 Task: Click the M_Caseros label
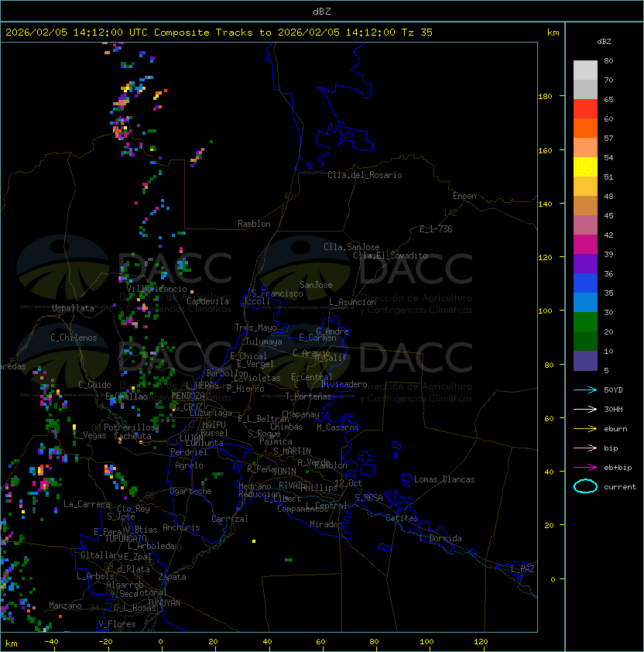(337, 427)
